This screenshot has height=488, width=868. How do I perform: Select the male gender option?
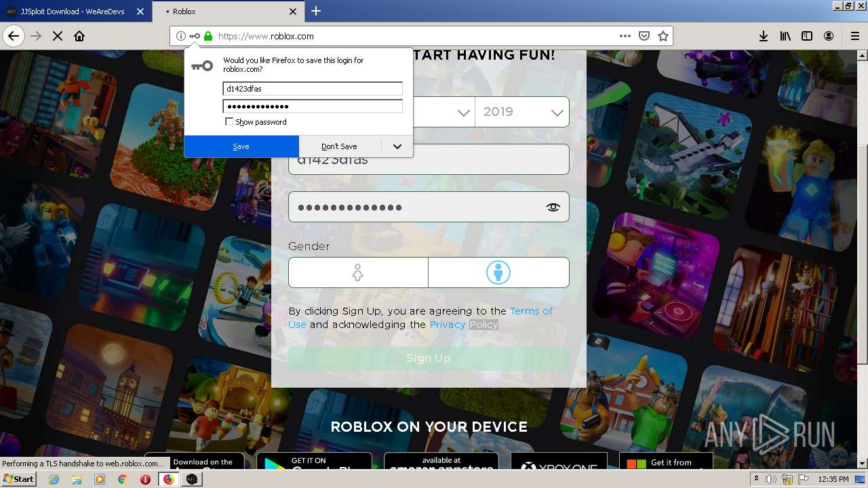[498, 272]
